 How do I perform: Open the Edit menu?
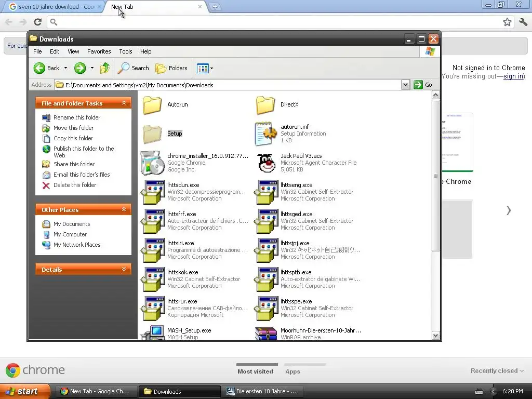tap(55, 51)
